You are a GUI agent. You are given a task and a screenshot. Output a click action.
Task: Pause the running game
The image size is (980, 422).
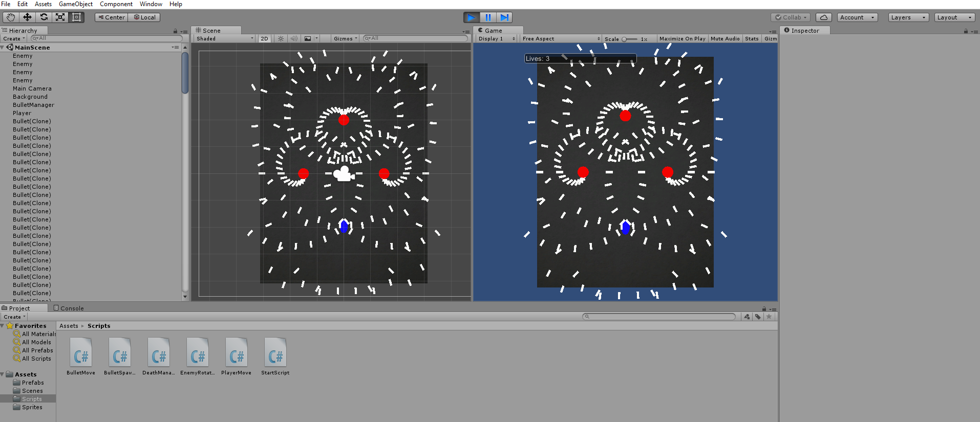tap(488, 17)
